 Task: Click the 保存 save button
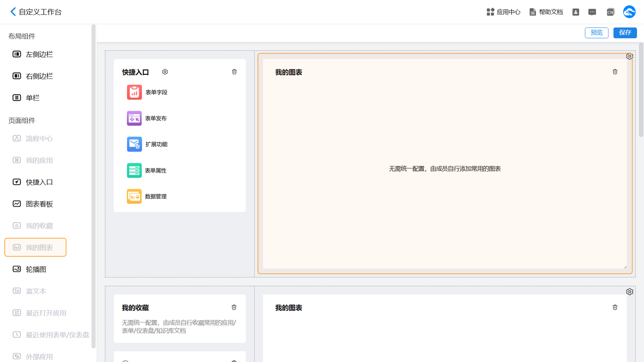tap(625, 33)
